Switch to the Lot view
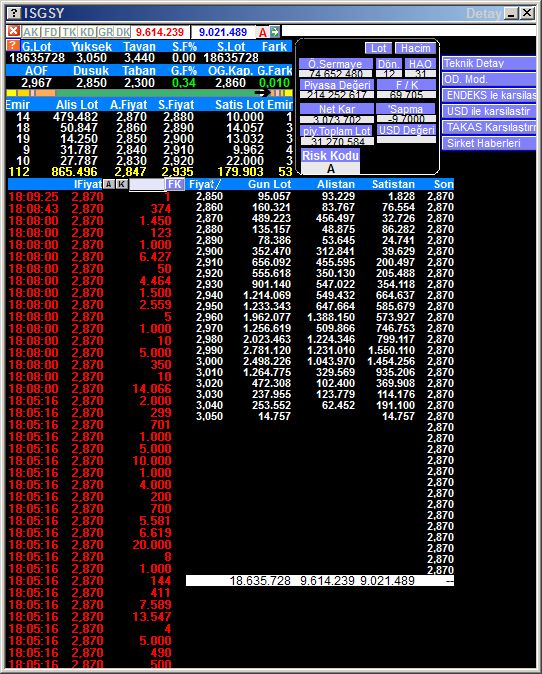This screenshot has width=542, height=674. (378, 48)
